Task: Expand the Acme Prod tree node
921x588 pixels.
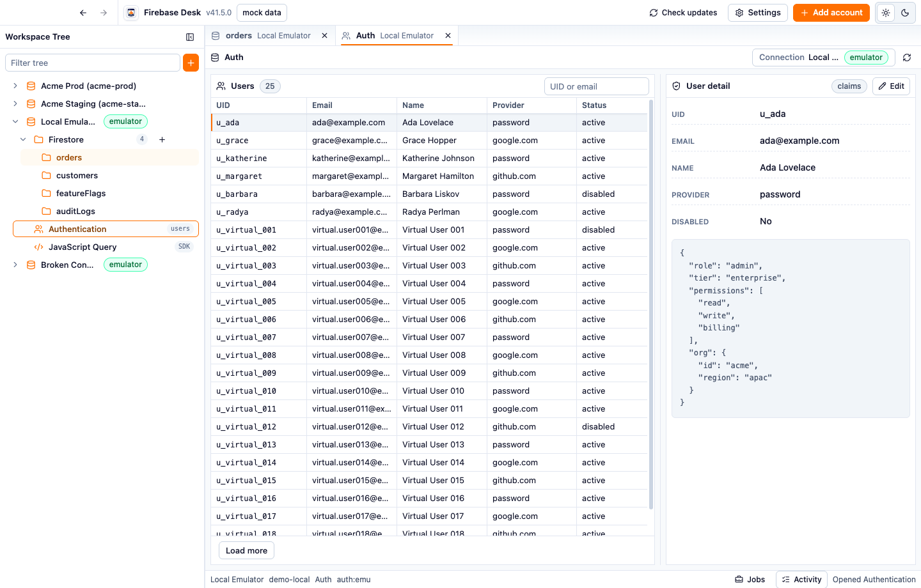Action: [15, 86]
